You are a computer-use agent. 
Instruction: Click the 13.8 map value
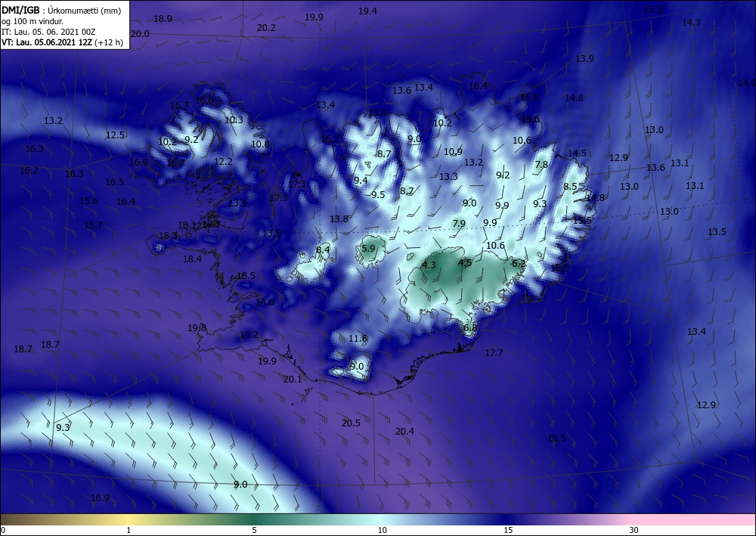(x=339, y=218)
